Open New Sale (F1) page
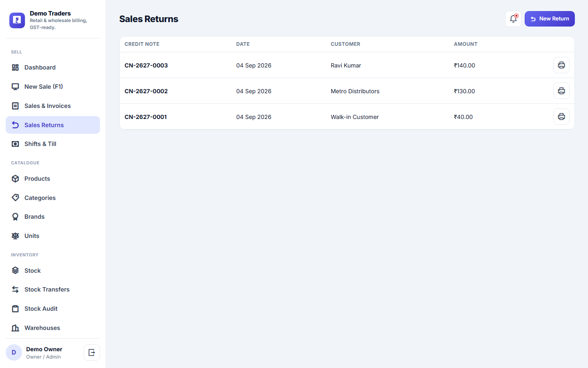The image size is (588, 368). [x=53, y=87]
